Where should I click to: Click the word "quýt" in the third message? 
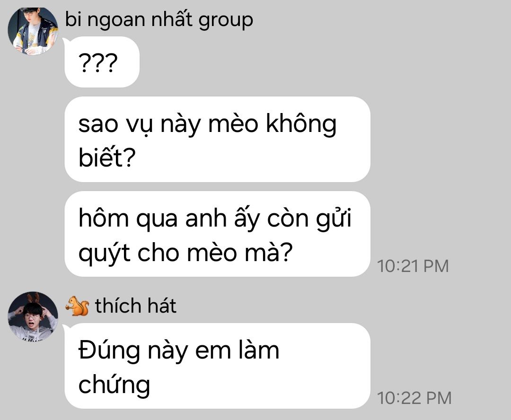(x=104, y=253)
